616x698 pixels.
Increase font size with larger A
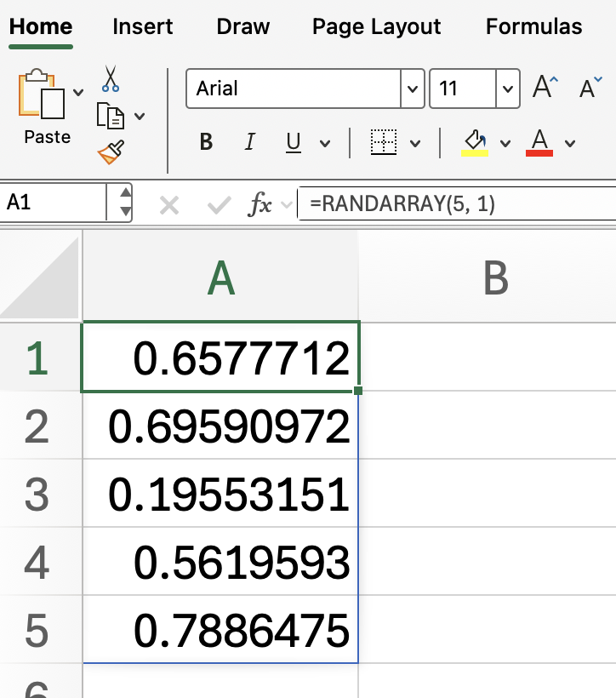point(545,88)
